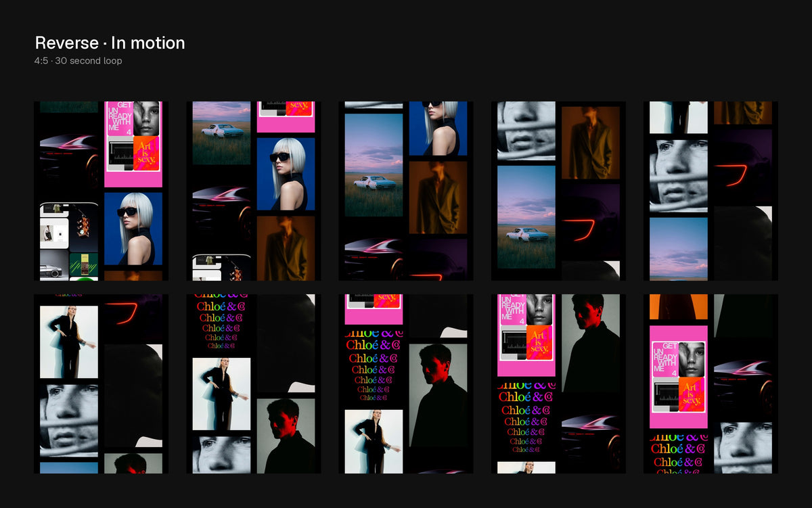Select woman in black suit in first bottom-row frame
This screenshot has width=812, height=508.
click(69, 342)
